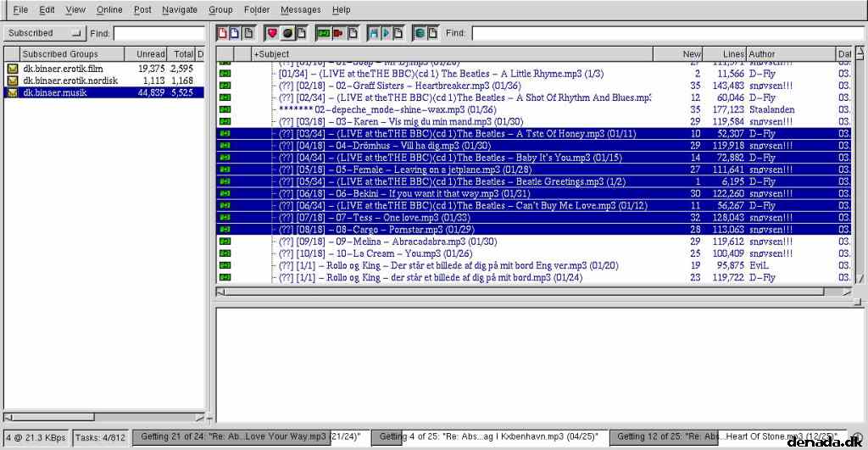Click green icon beside Bekini - If you want it
868x450 pixels.
tap(225, 193)
